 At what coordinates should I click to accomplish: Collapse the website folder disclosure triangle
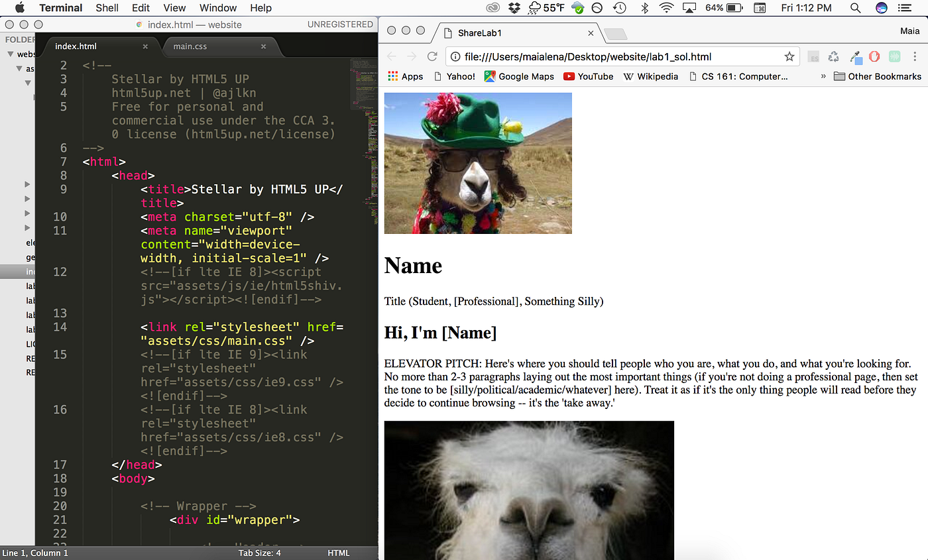click(x=11, y=54)
